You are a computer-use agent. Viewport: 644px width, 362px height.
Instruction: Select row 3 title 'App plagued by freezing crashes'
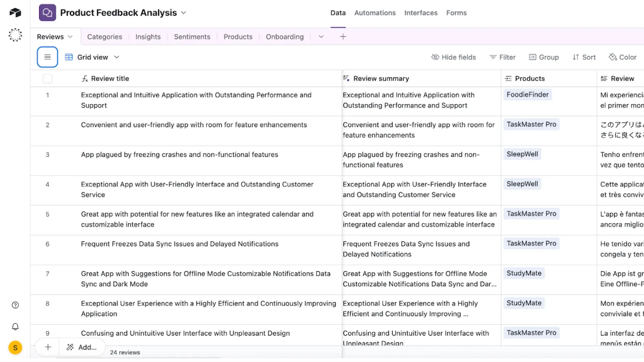(x=180, y=154)
